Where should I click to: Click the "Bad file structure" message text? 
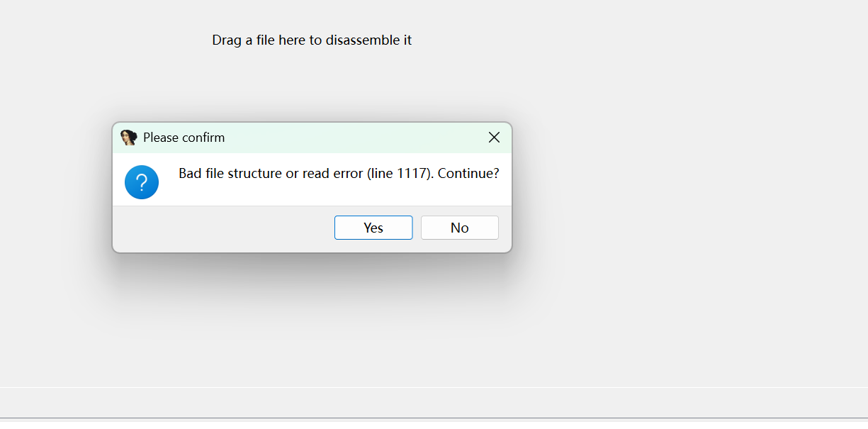230,173
